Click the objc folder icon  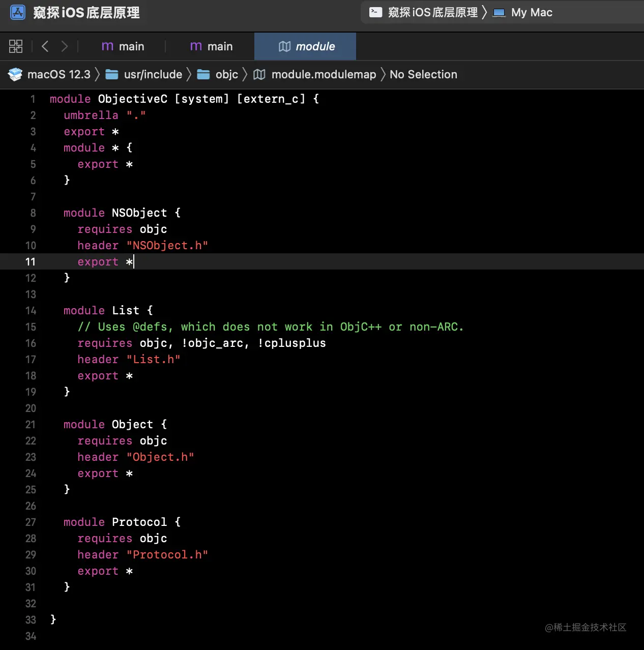(203, 74)
